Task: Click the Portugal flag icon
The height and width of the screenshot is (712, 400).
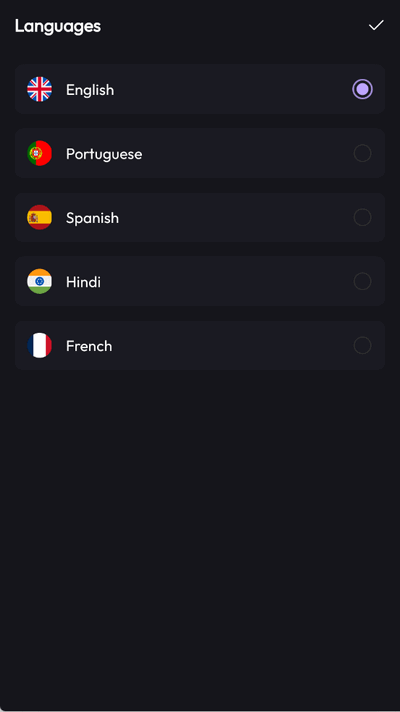Action: tap(40, 153)
